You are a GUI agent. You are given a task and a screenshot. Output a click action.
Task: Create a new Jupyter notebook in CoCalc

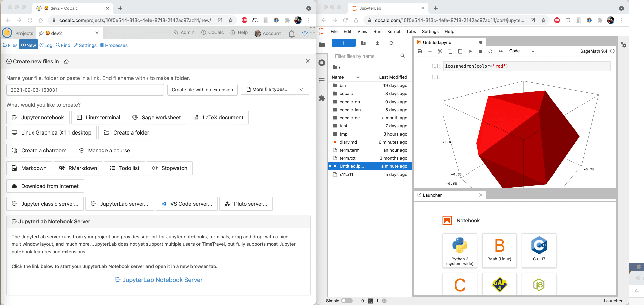click(38, 117)
